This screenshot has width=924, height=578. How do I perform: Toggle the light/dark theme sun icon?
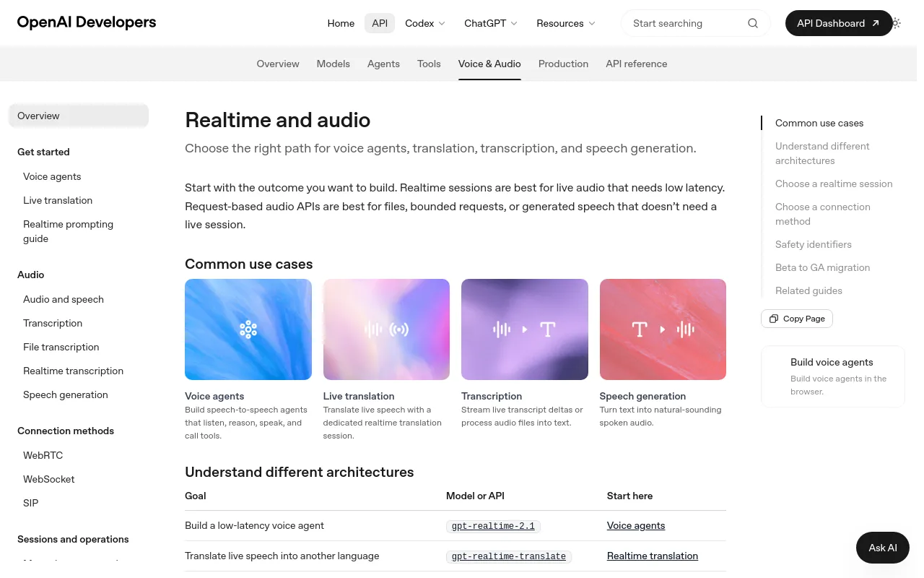(896, 23)
